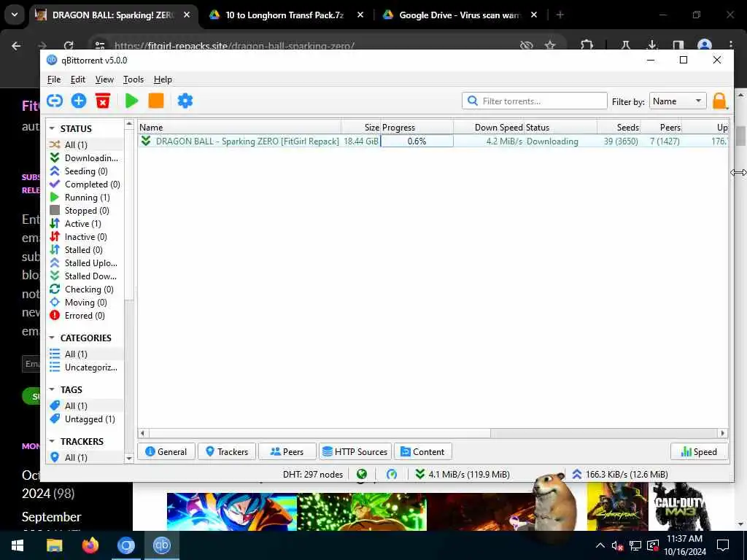
Task: Select the Stalled Downloading status filter
Action: [85, 276]
